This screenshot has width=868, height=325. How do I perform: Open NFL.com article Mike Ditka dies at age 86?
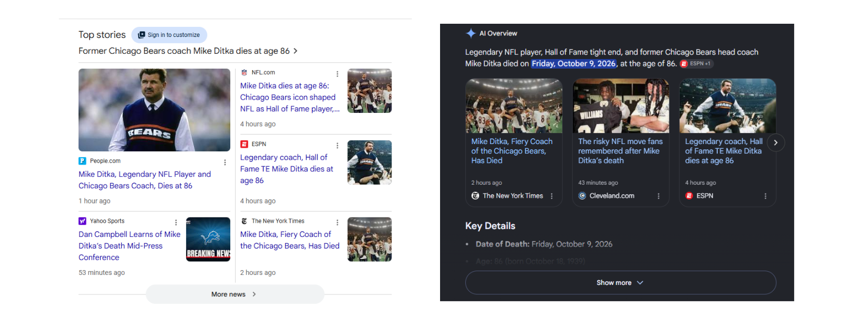coord(290,97)
